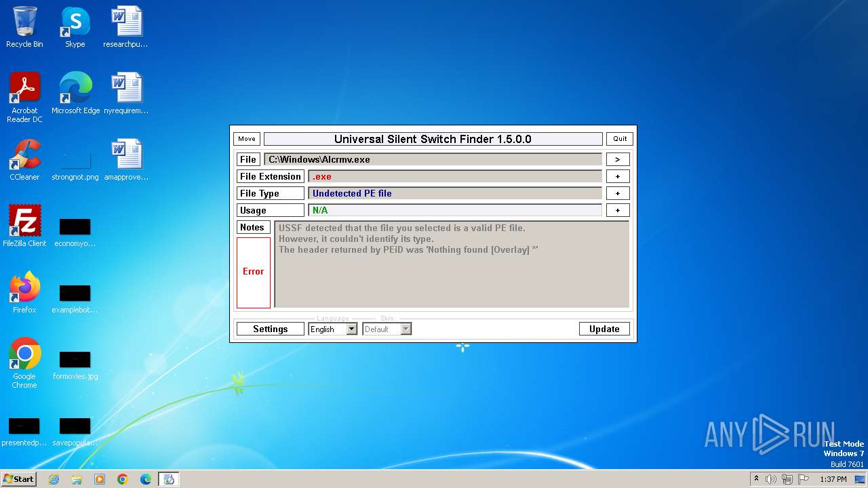The image size is (868, 488).
Task: Click the .exe file extension field
Action: [x=455, y=176]
